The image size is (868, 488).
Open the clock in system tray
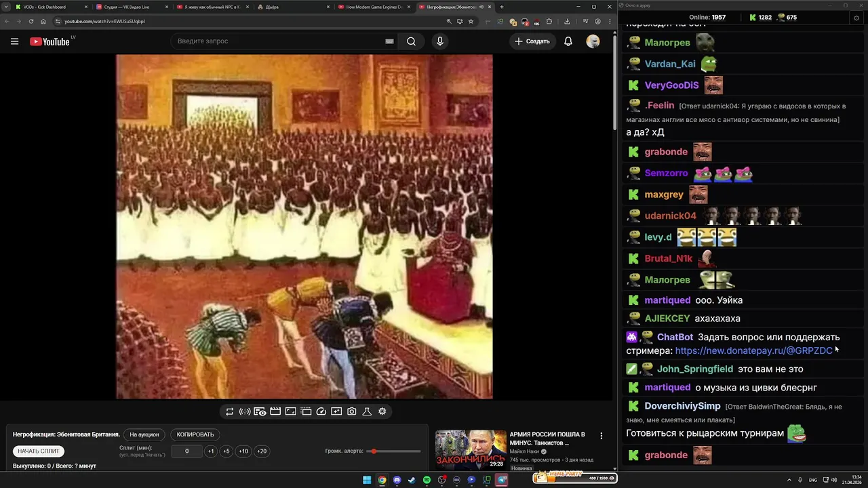[x=852, y=480]
